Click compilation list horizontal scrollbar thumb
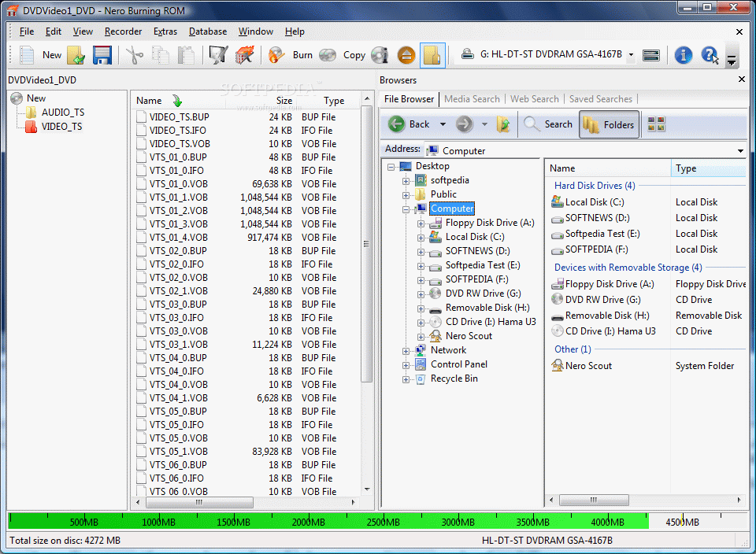The height and width of the screenshot is (554, 756). pos(199,502)
